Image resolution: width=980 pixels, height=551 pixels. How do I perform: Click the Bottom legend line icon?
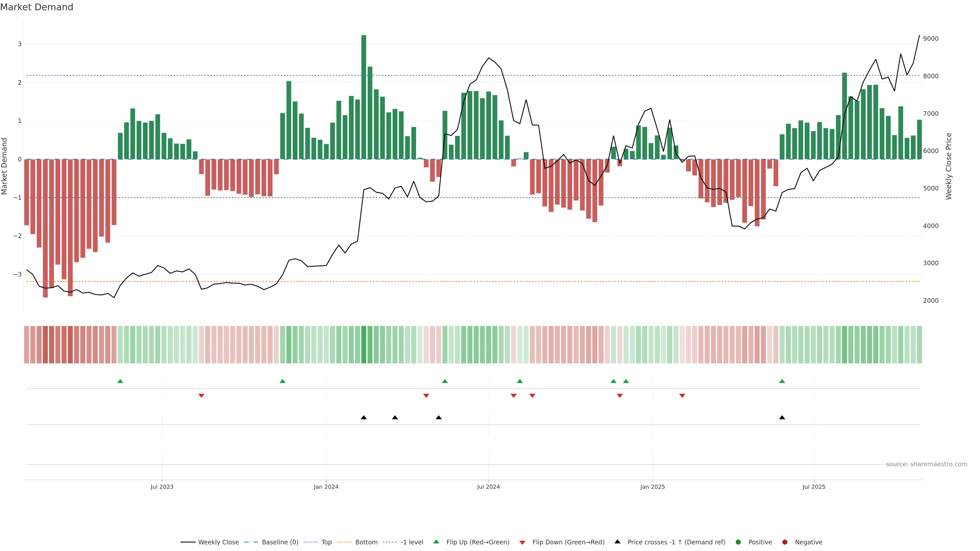[x=344, y=542]
